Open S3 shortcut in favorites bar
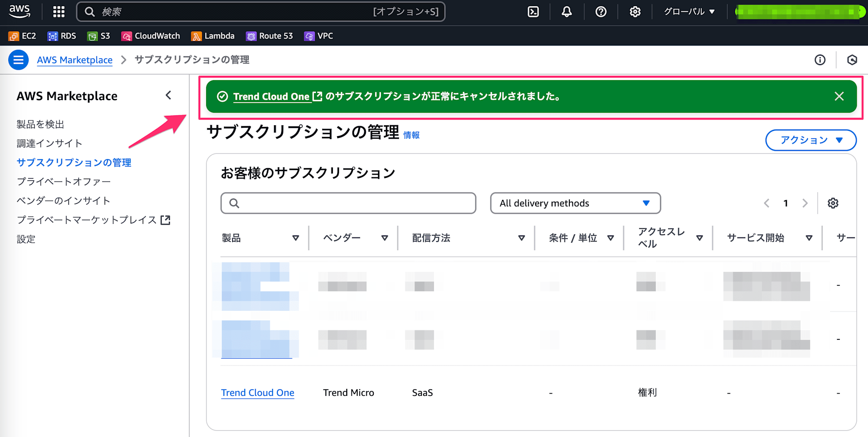This screenshot has height=437, width=868. coord(99,36)
